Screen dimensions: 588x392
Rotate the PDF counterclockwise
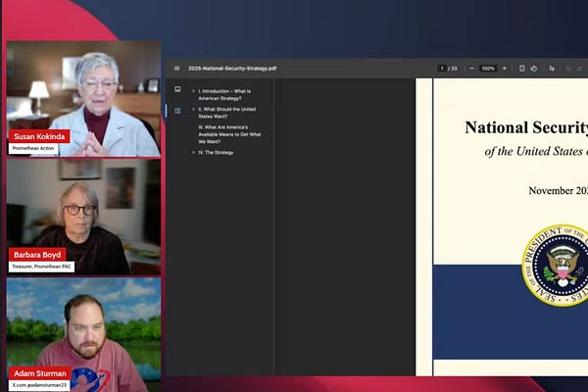(x=534, y=69)
